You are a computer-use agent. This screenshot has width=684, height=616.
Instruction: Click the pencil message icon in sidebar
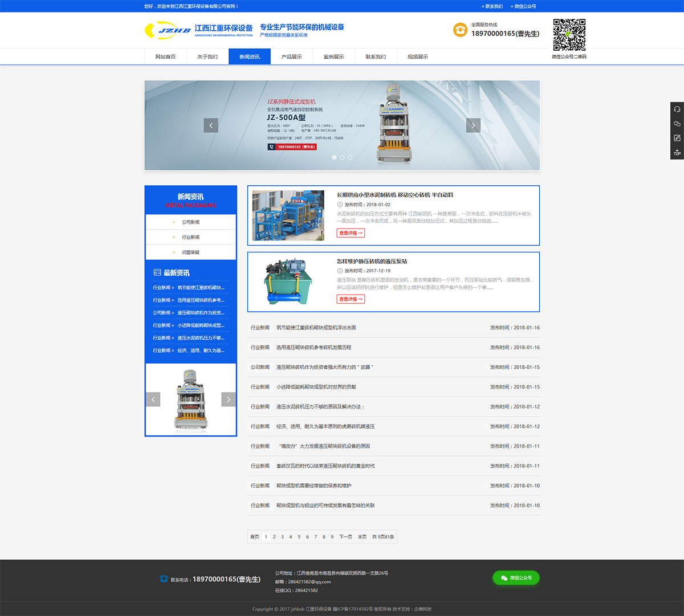point(677,138)
